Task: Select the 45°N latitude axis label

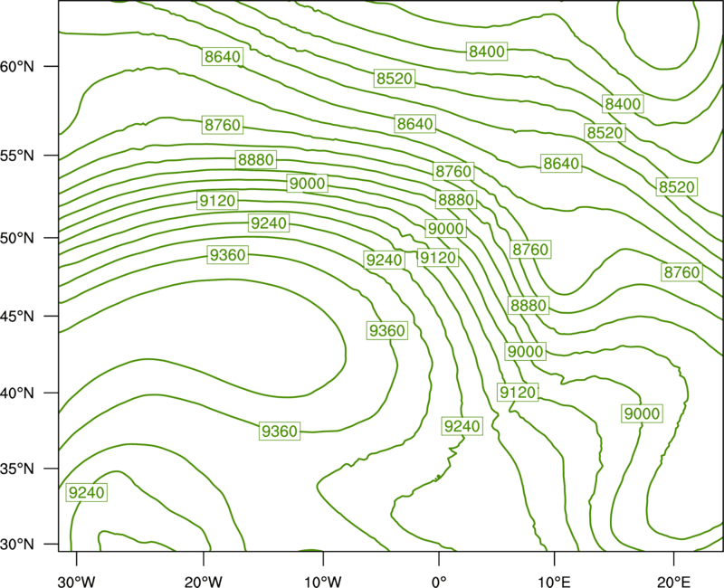Action: tap(17, 316)
